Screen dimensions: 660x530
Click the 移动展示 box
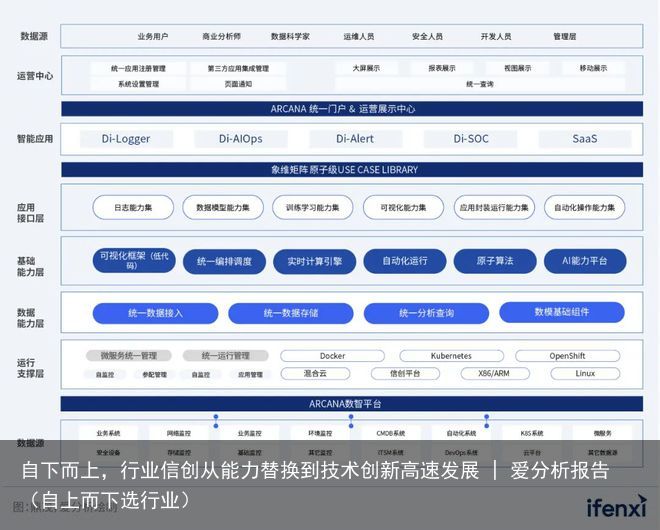tap(593, 68)
